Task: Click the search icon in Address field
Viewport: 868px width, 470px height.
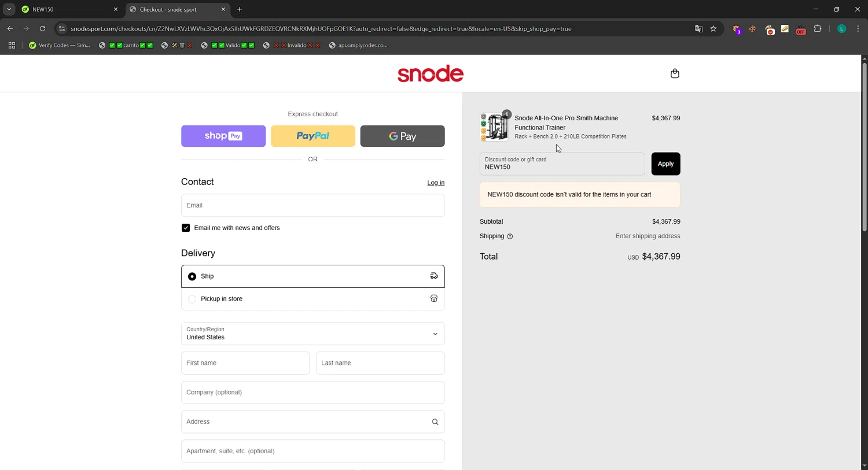Action: click(x=435, y=422)
